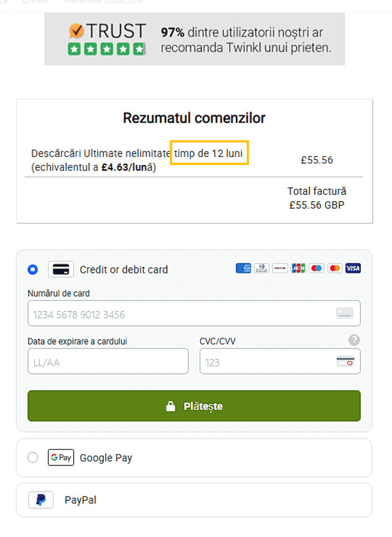The width and height of the screenshot is (392, 537).
Task: Open the CVC/CVV help tooltip icon
Action: (353, 340)
